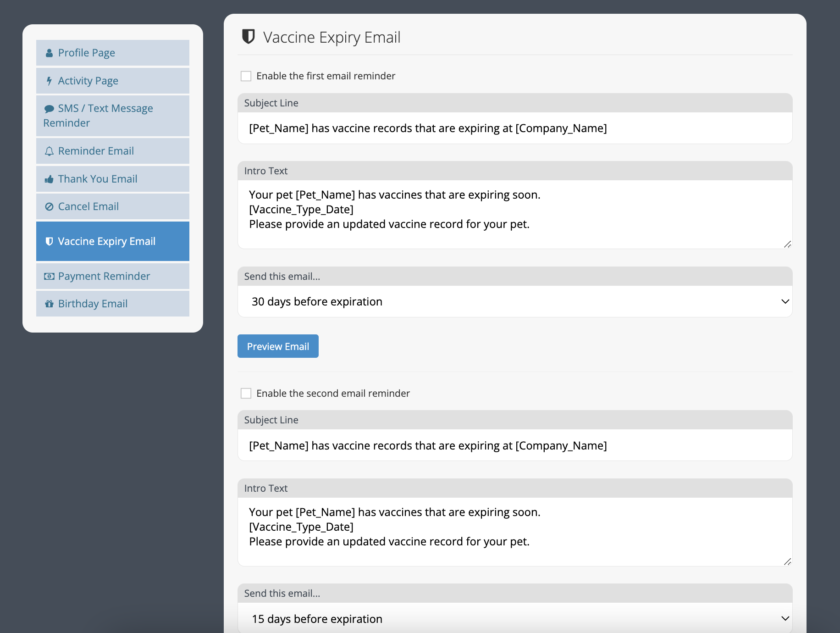Screen dimensions: 840x633
Task: Click the Preview Email button
Action: 278,346
